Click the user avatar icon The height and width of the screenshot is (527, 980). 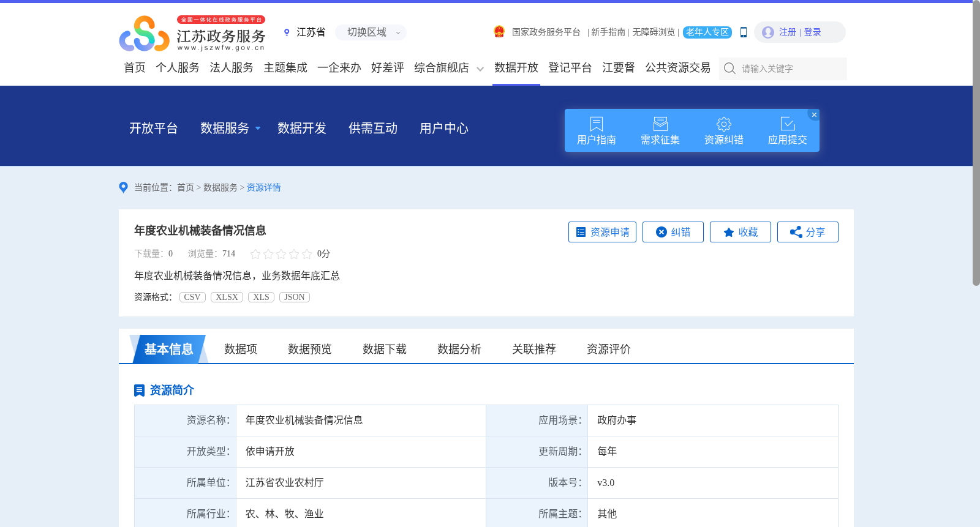768,32
